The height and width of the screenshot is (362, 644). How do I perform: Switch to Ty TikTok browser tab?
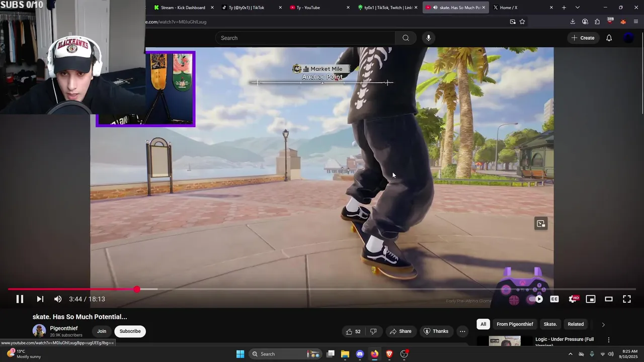[251, 8]
